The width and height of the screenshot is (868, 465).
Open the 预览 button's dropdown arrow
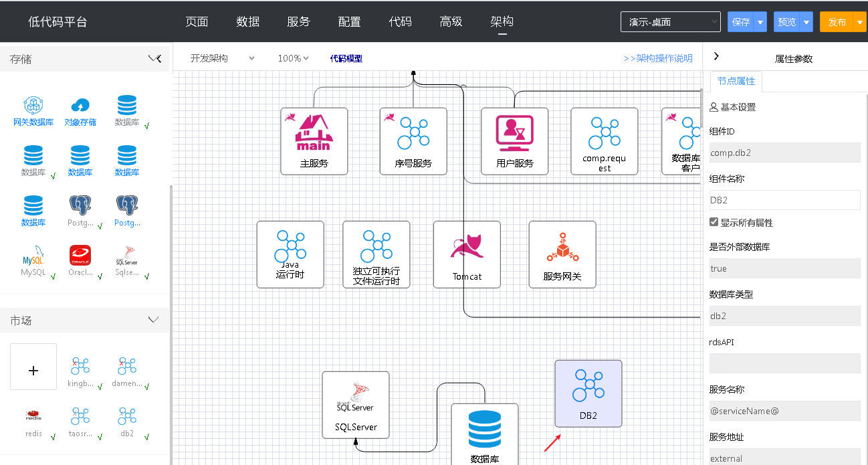click(806, 22)
